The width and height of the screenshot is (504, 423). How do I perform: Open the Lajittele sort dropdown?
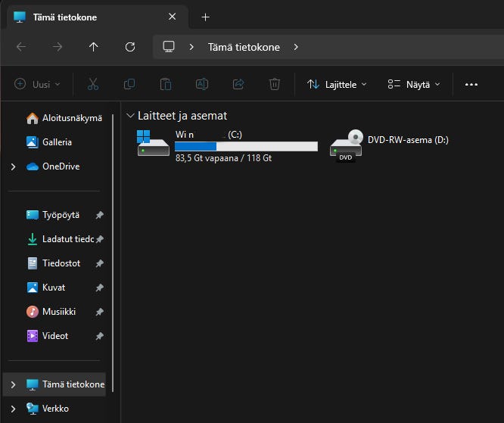(x=337, y=84)
